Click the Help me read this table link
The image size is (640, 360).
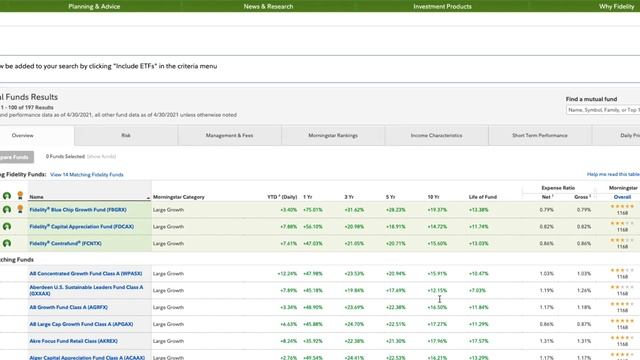tap(613, 174)
